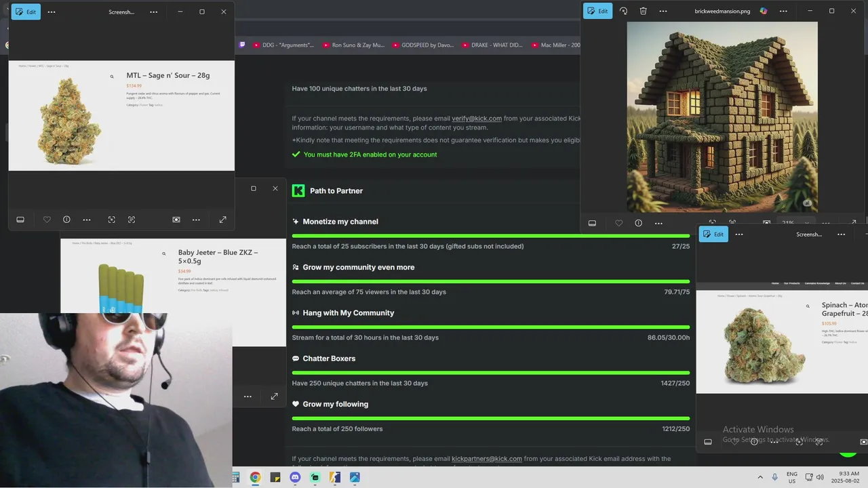868x488 pixels.
Task: Click the "You must have 2FA enabled" checkmark
Action: tap(296, 155)
